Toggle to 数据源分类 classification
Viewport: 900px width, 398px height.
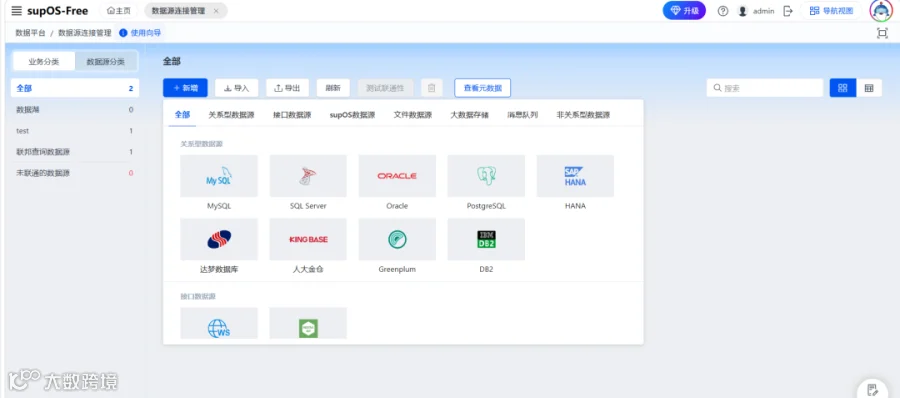pos(106,61)
